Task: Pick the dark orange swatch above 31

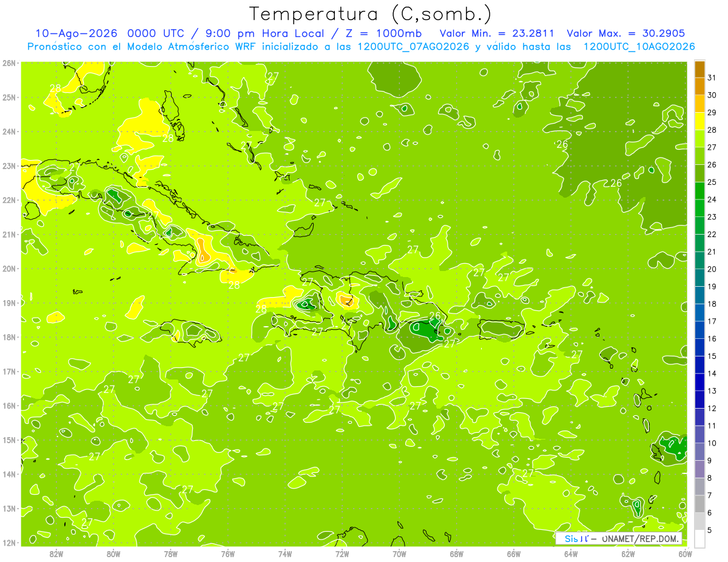Action: pos(699,69)
